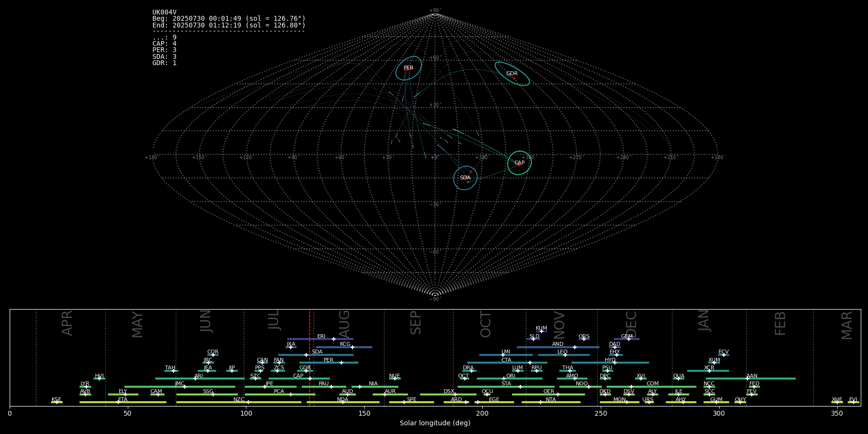Click the DRA shower label on timeline
Image resolution: width=868 pixels, height=434 pixels.
(x=469, y=368)
